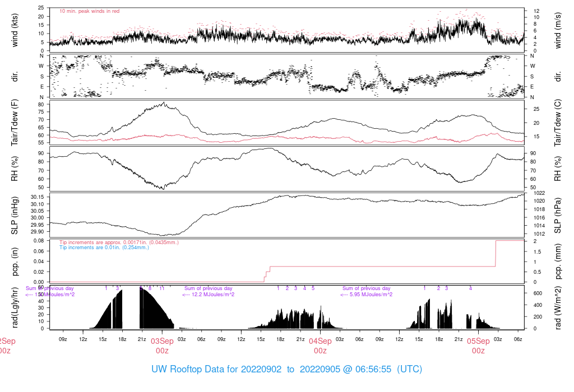Click the 5.95 MJoules/m^2 daily sum label
The image size is (574, 392).
367,295
